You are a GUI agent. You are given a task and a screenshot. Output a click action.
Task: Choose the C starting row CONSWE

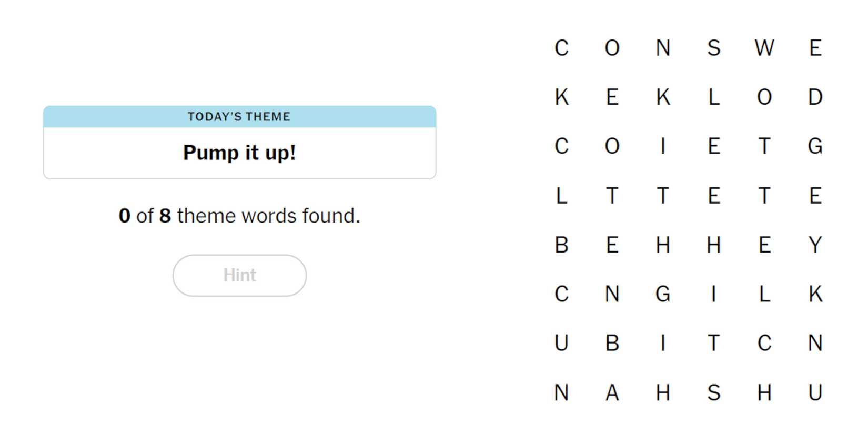pyautogui.click(x=561, y=48)
